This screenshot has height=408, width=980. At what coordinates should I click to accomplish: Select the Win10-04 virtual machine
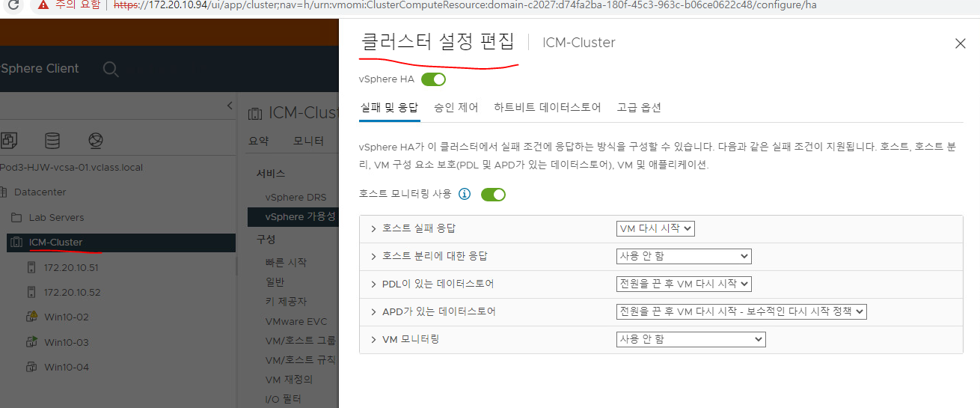pyautogui.click(x=66, y=367)
